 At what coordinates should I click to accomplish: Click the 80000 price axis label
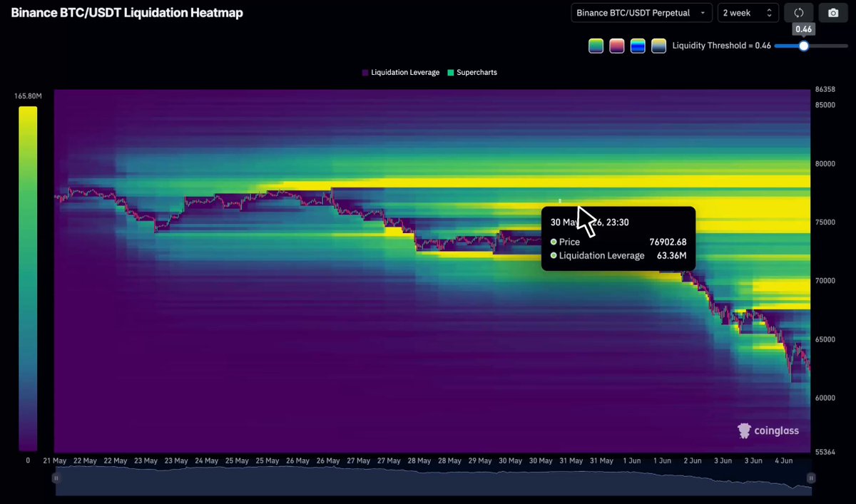tap(824, 163)
